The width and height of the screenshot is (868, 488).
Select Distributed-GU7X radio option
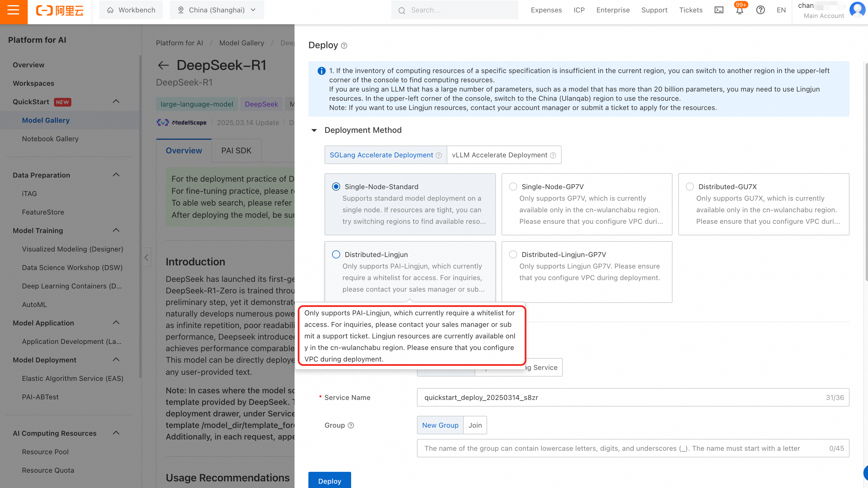pyautogui.click(x=690, y=187)
